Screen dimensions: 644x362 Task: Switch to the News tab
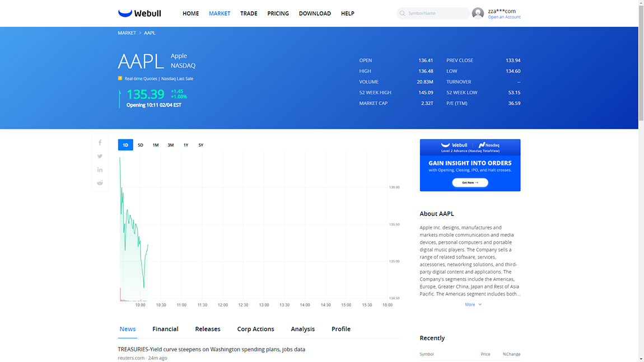pos(127,329)
